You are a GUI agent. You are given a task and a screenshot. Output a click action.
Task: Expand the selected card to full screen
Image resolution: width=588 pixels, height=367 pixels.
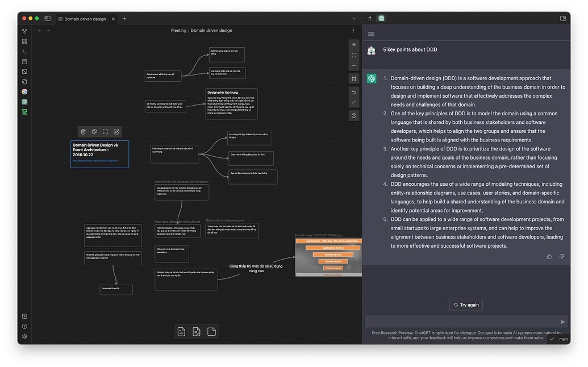[x=105, y=131]
